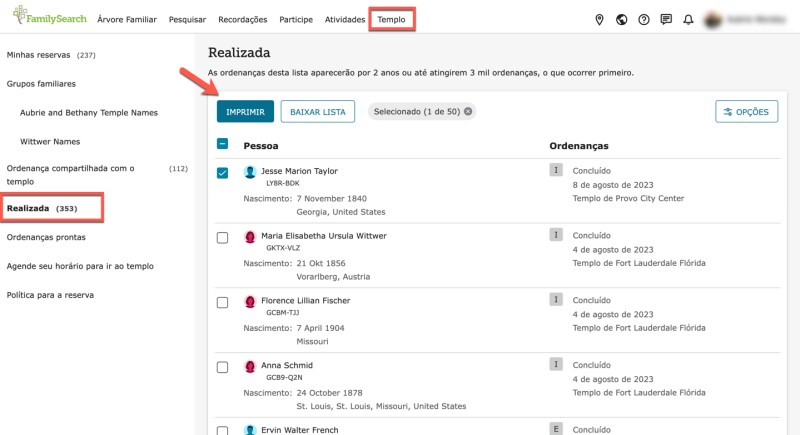
Task: Click Anna Schmid's person icon
Action: (x=250, y=366)
